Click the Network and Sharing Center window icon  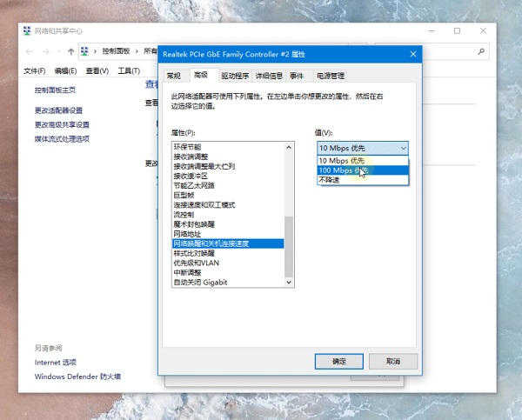(26, 30)
